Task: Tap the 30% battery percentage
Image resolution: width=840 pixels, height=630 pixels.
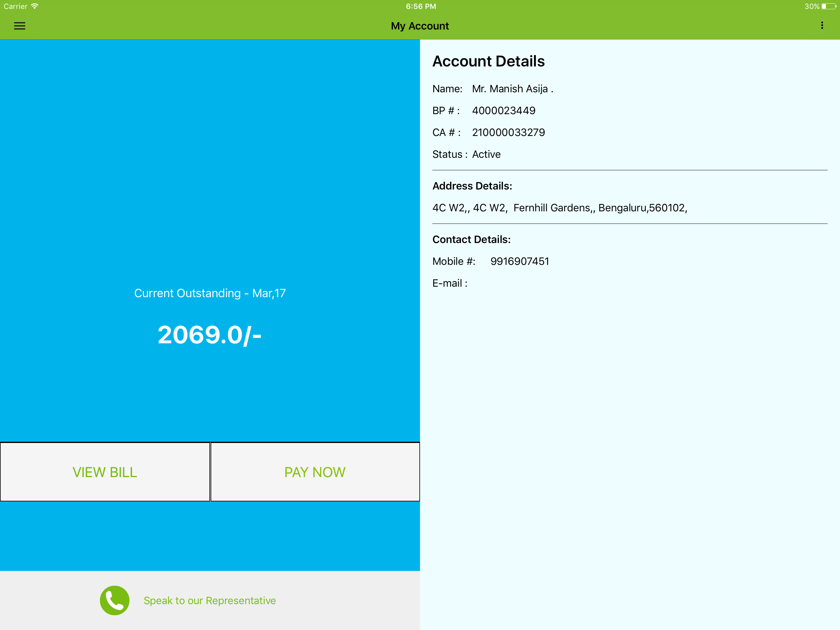Action: (x=811, y=6)
